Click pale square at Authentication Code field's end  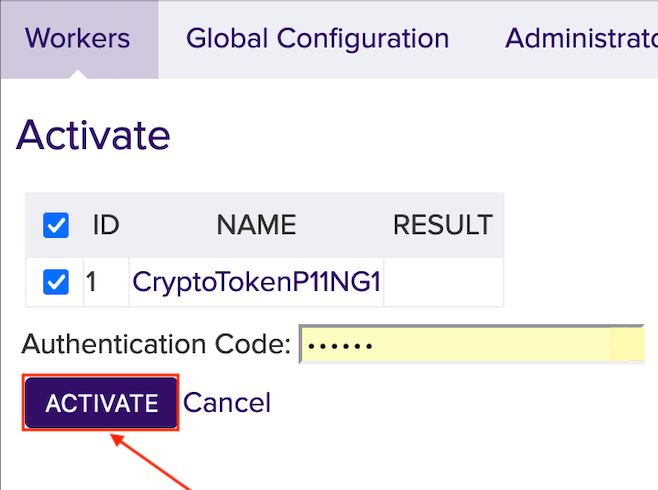pos(626,346)
